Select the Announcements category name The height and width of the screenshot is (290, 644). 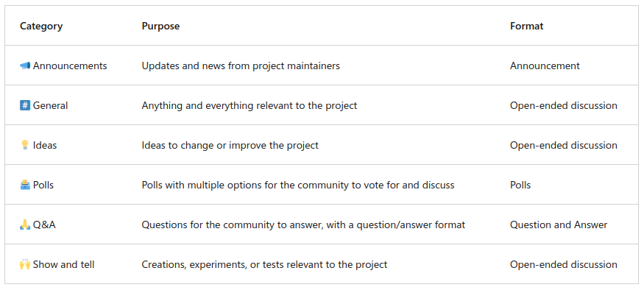click(70, 66)
